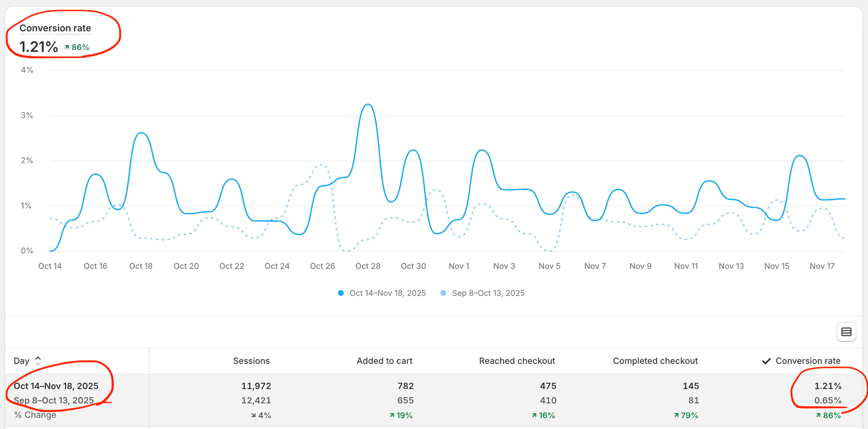Click the downward arrow beside the 4% Sessions change
Viewport: 868px width, 429px height.
[254, 415]
